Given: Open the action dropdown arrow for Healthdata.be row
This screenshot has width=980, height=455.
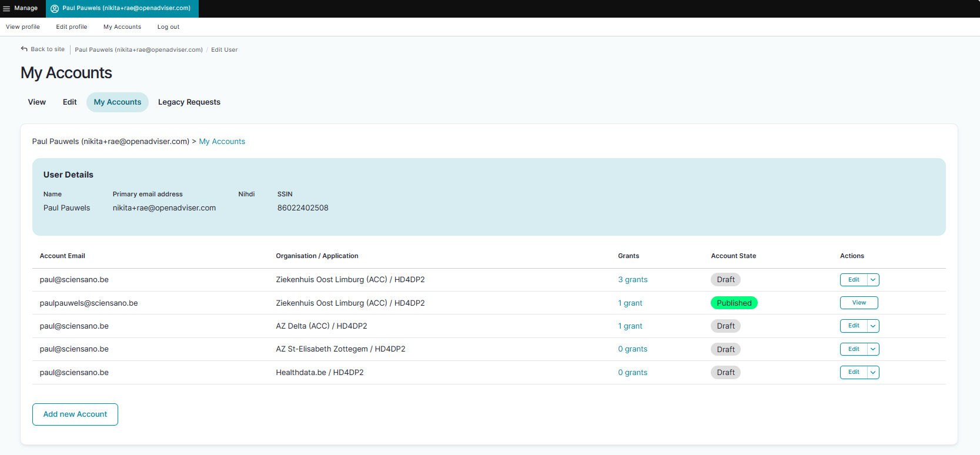Looking at the screenshot, I should [873, 372].
